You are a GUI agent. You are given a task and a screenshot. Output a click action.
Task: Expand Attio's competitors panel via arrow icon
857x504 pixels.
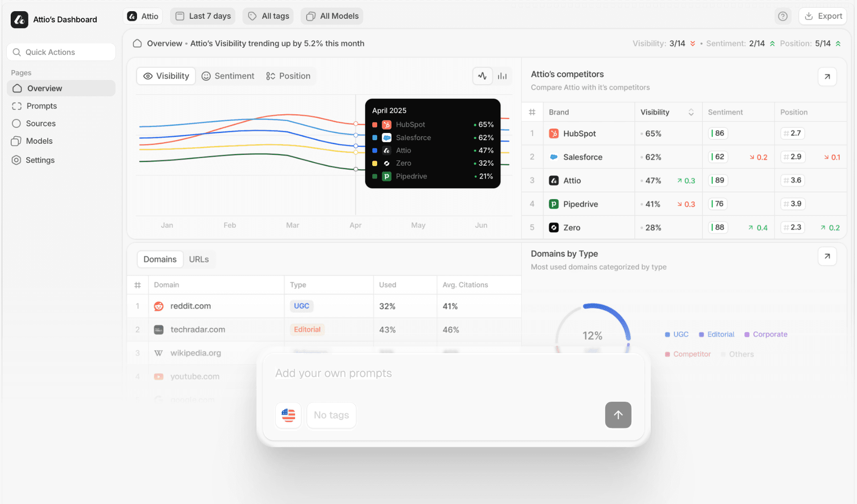click(x=827, y=76)
